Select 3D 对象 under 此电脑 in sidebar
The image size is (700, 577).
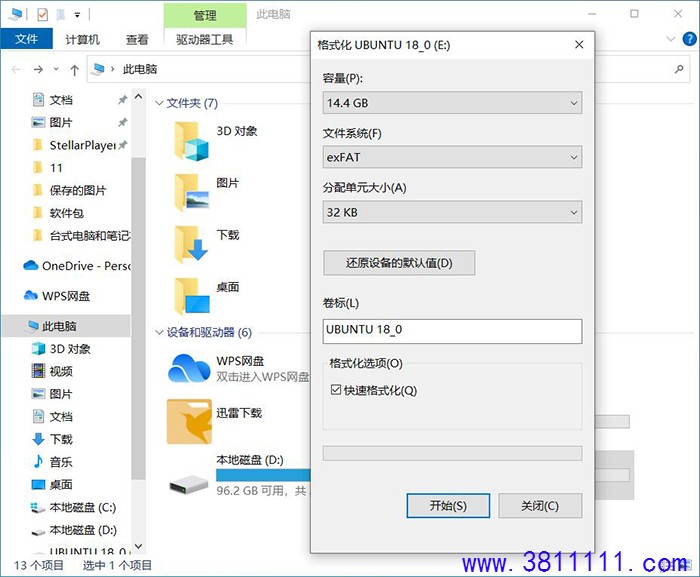[x=70, y=349]
